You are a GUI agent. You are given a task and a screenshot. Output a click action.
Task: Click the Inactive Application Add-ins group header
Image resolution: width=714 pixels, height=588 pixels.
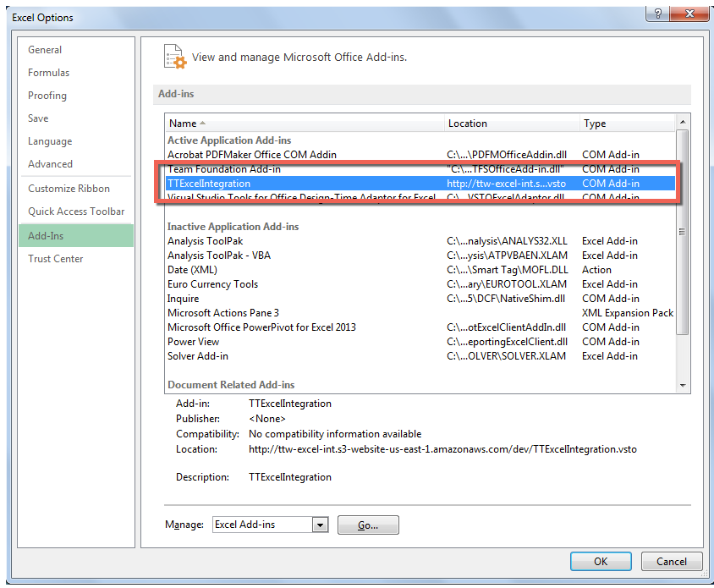click(x=233, y=227)
